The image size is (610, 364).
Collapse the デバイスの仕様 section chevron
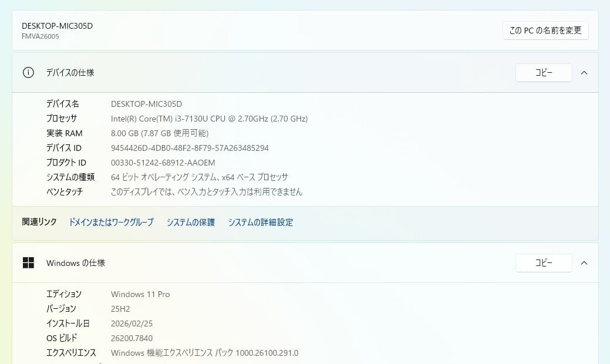(x=584, y=73)
